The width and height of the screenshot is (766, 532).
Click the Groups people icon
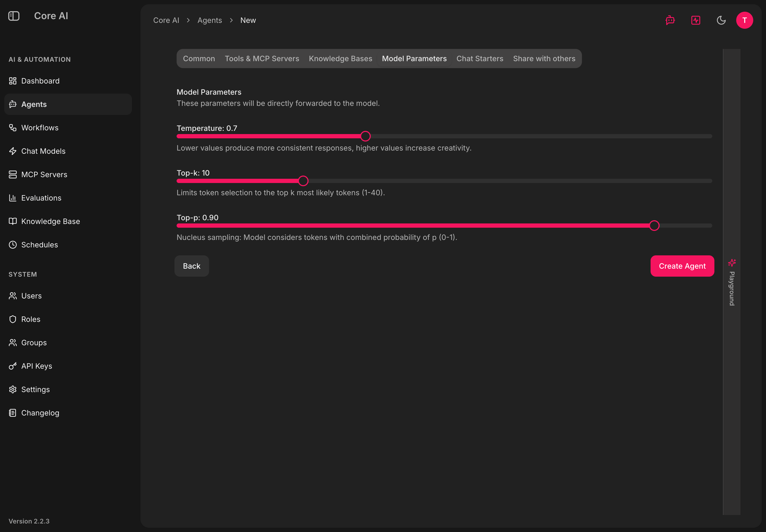[13, 343]
